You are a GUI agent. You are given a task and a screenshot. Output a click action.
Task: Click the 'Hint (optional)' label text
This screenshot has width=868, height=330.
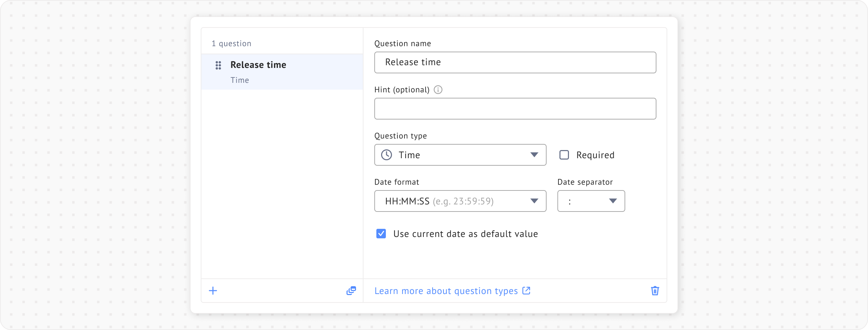[402, 90]
